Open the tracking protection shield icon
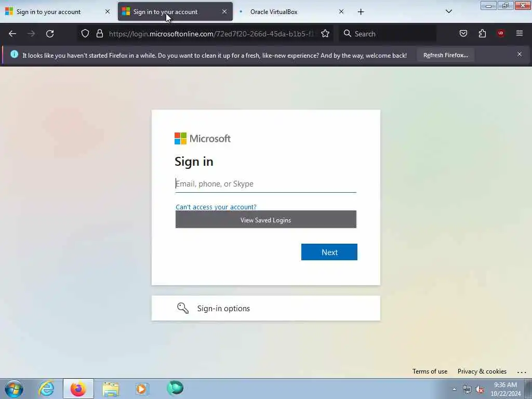This screenshot has width=532, height=399. (x=85, y=34)
